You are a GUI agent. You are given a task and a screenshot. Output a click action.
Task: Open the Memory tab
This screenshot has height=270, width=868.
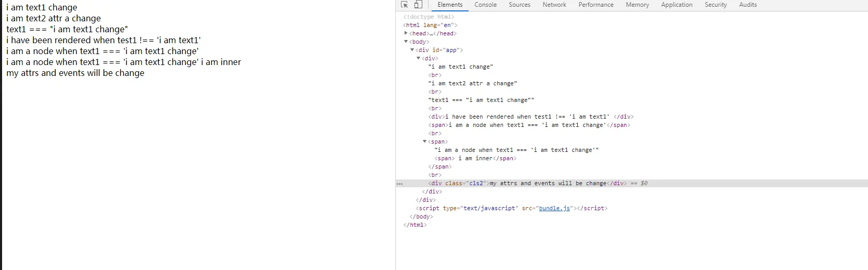[638, 5]
